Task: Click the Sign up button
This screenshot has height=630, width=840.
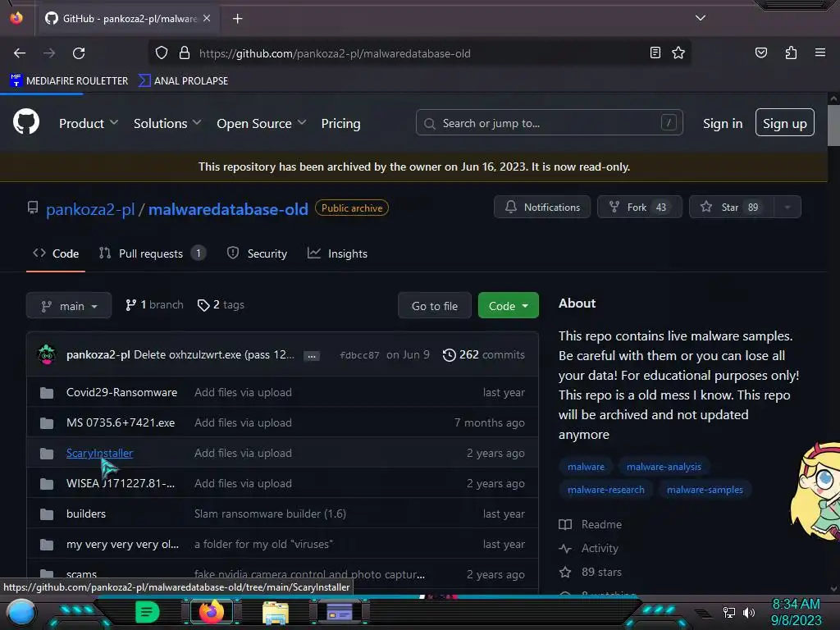Action: 785,123
